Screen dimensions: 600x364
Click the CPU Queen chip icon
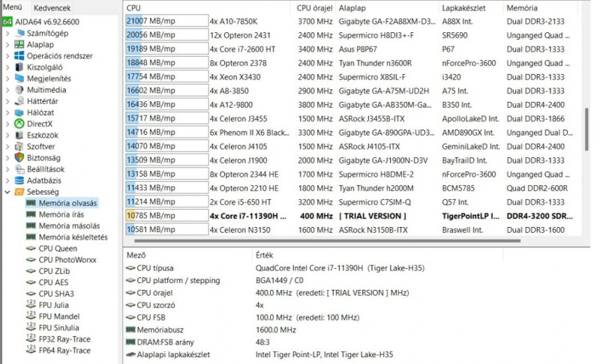click(x=31, y=249)
